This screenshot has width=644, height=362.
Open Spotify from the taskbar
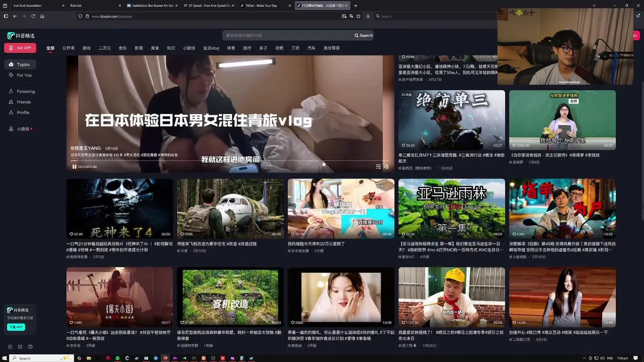pos(118,358)
